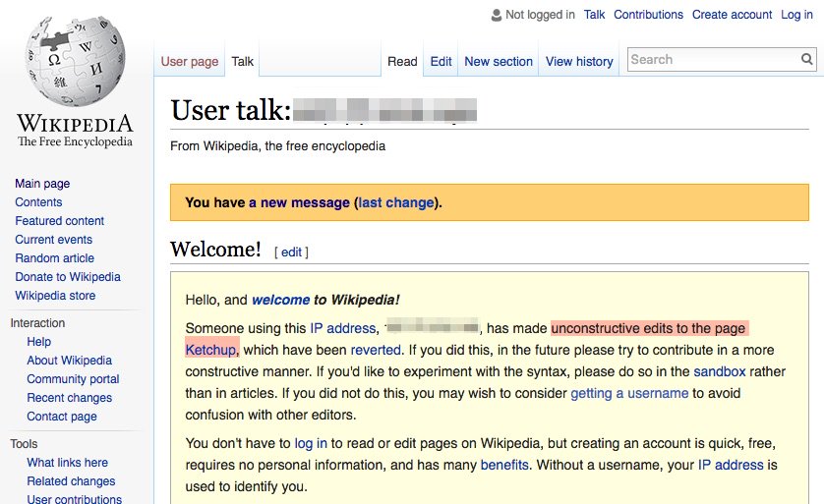Image resolution: width=824 pixels, height=504 pixels.
Task: Open Wikipedia store link
Action: click(55, 296)
